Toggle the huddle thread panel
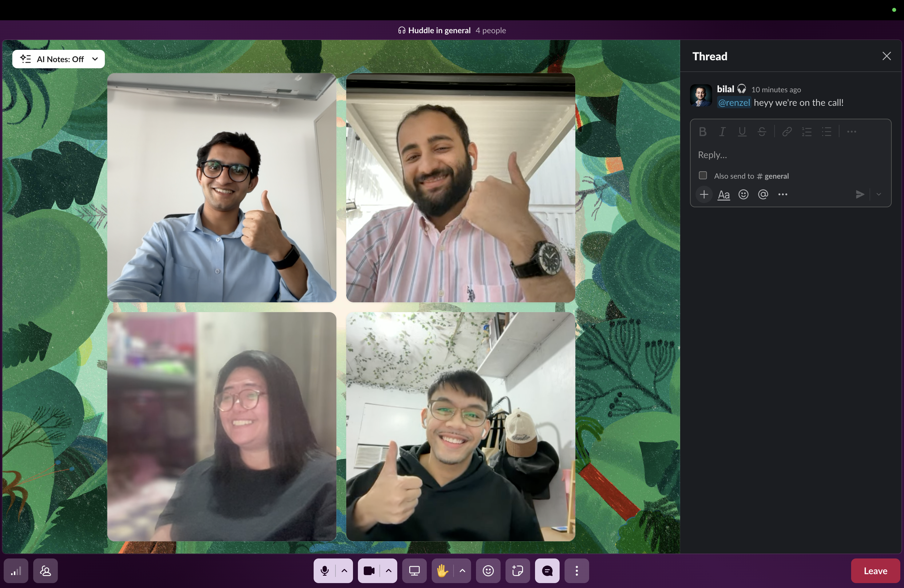The image size is (904, 588). [547, 570]
